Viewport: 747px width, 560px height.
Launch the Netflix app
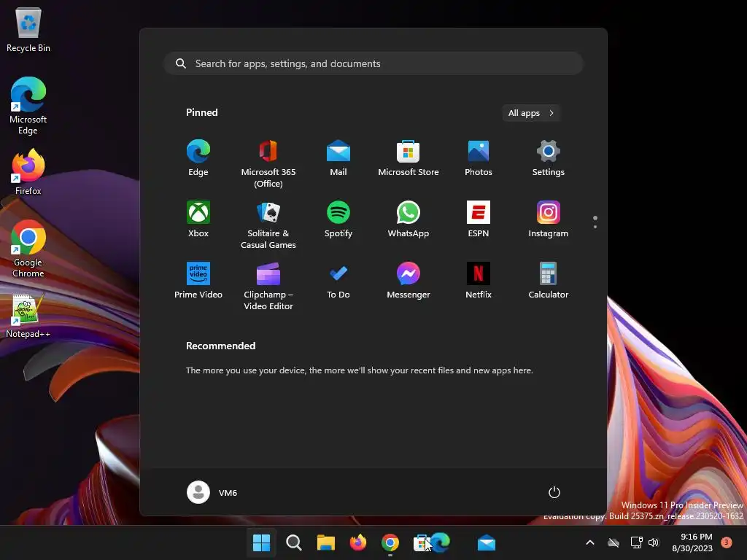tap(479, 281)
